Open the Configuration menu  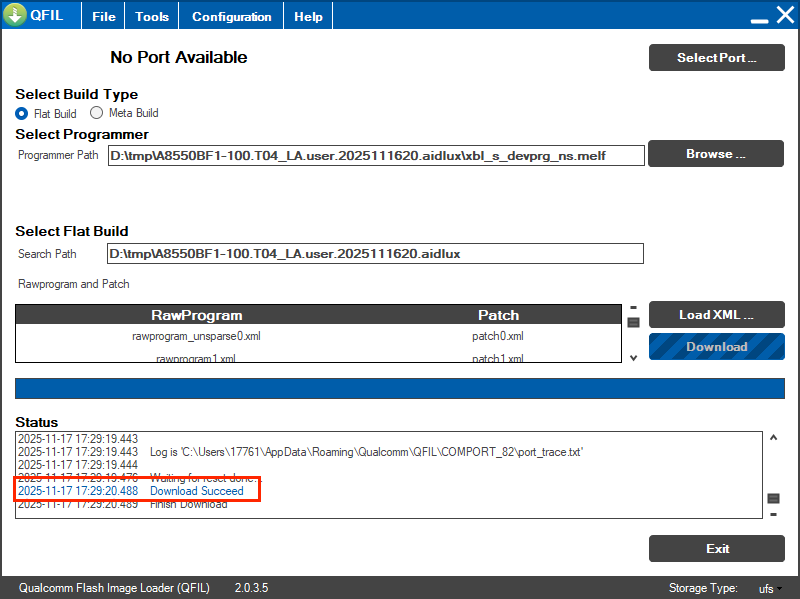coord(231,17)
